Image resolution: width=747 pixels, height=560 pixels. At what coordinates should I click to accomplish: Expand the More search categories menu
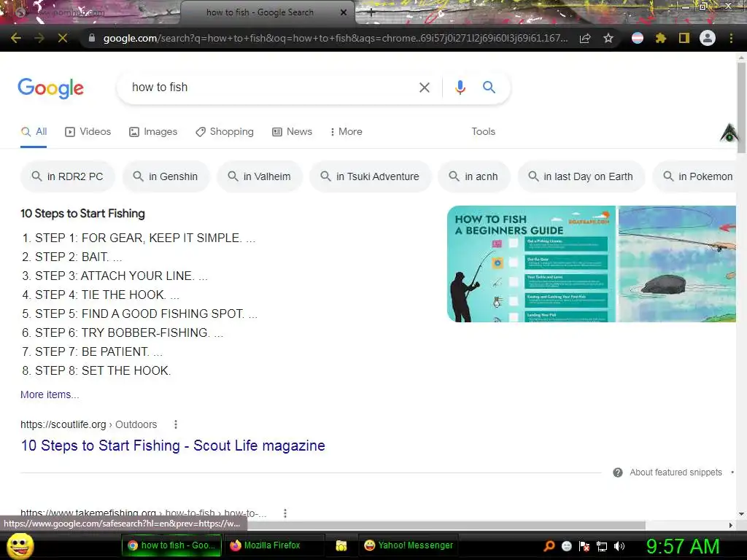coord(347,132)
